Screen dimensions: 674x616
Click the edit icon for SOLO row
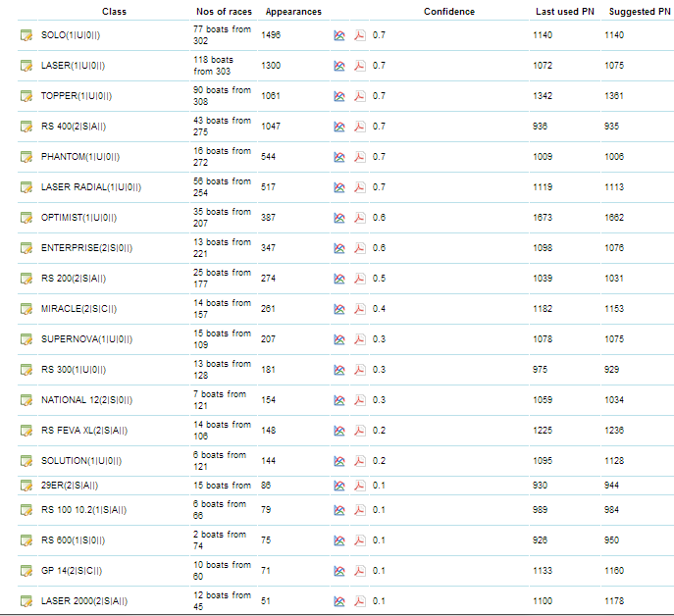point(26,35)
